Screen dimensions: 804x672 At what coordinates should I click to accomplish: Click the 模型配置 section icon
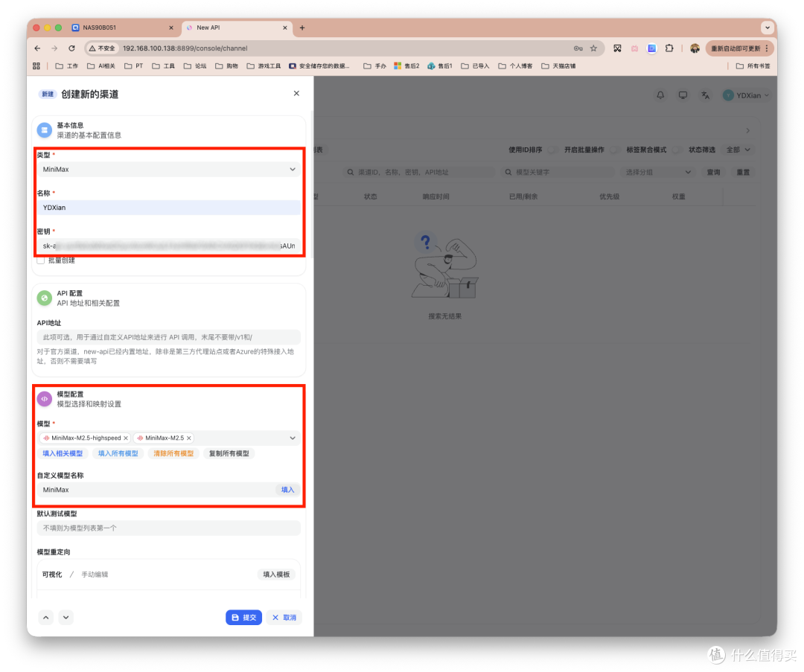click(45, 399)
